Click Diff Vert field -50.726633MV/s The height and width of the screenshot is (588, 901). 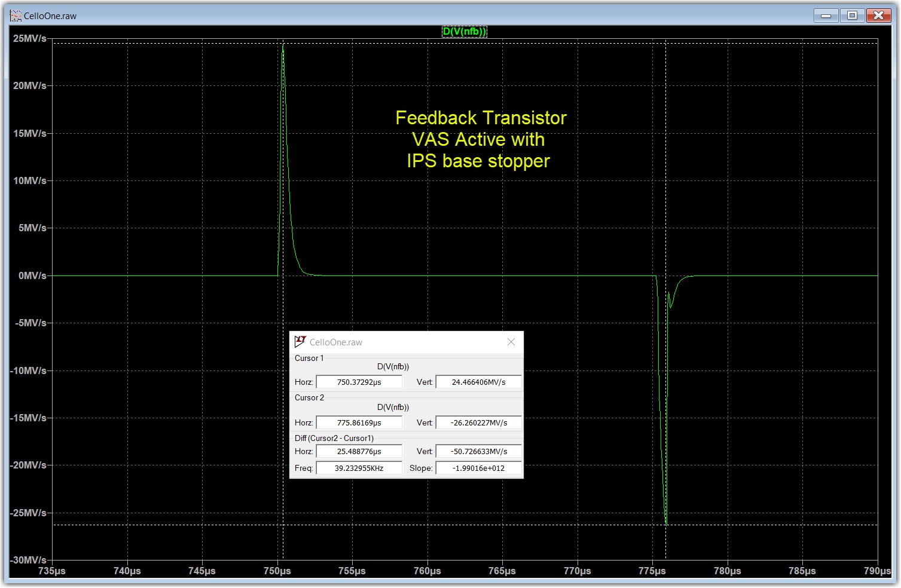pos(478,452)
